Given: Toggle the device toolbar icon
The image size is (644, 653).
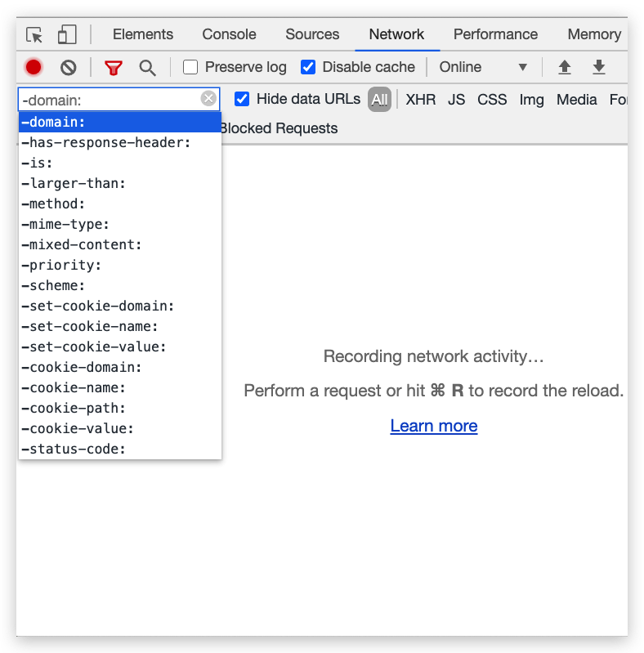Looking at the screenshot, I should click(67, 34).
